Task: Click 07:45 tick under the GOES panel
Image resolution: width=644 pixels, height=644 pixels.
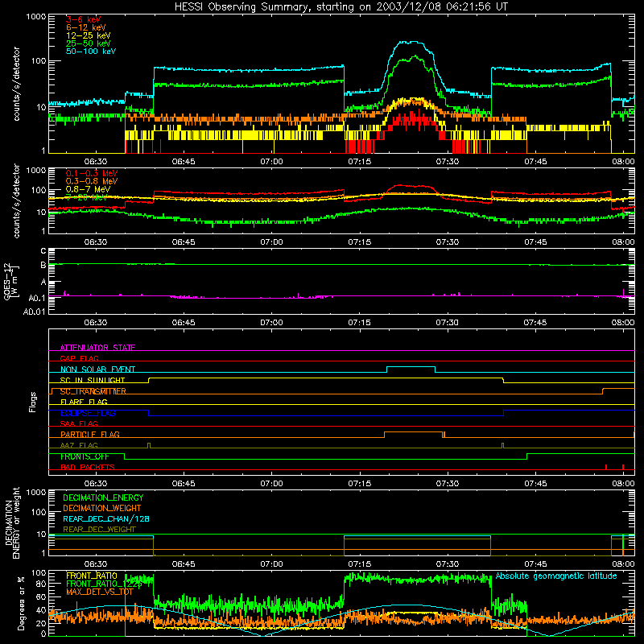Action: coord(535,323)
